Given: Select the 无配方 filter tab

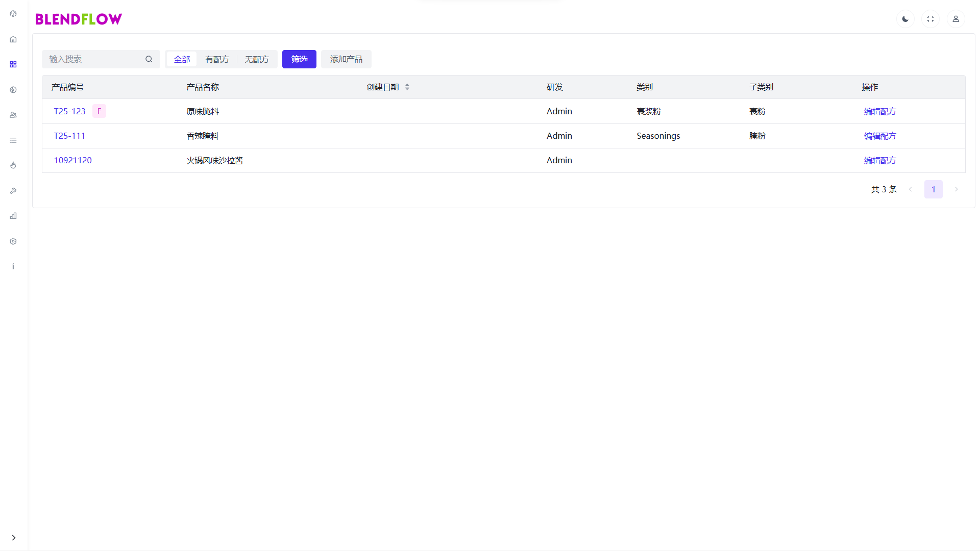Looking at the screenshot, I should click(x=257, y=59).
